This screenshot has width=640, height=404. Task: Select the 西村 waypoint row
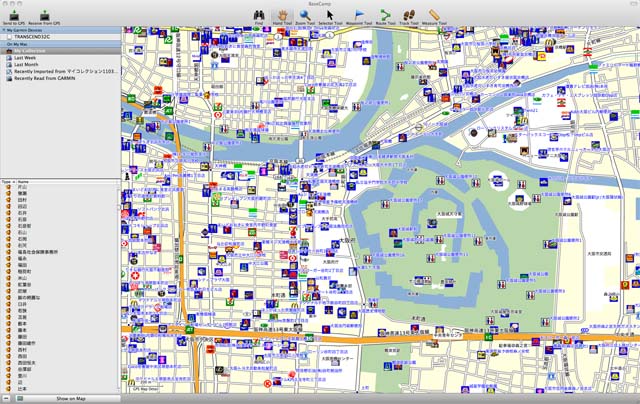coord(59,350)
